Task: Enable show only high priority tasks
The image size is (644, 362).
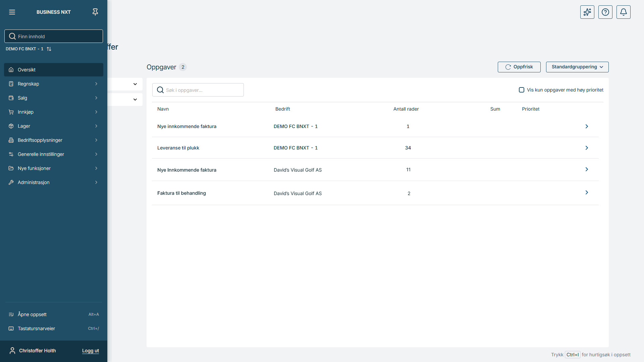Action: tap(522, 90)
